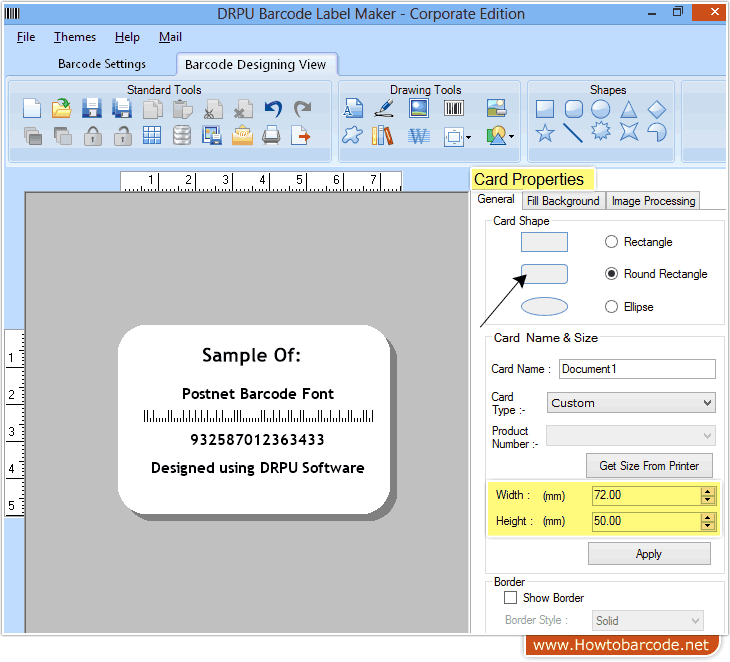The width and height of the screenshot is (730, 662).
Task: Select the barcode number 932587012363433
Action: point(257,439)
